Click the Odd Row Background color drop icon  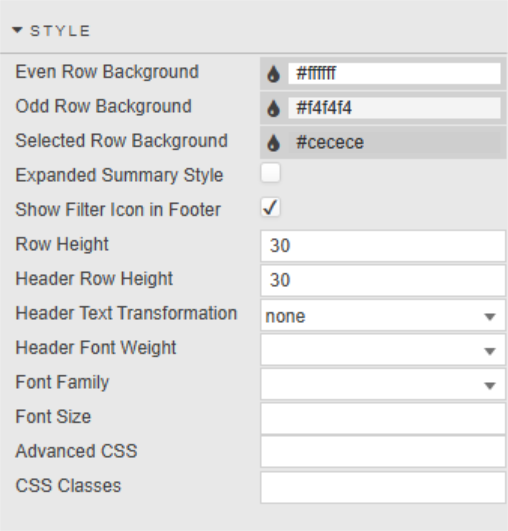pyautogui.click(x=274, y=108)
